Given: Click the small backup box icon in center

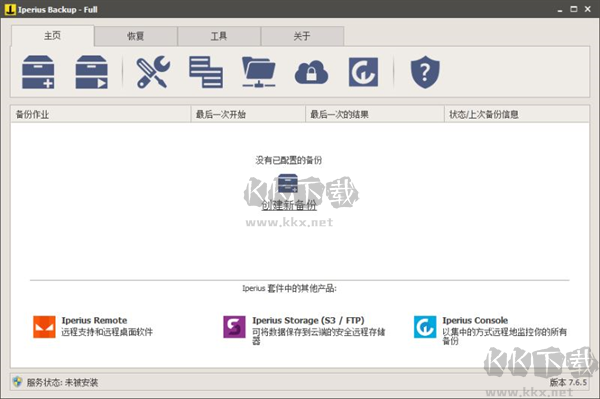Looking at the screenshot, I should pyautogui.click(x=288, y=183).
